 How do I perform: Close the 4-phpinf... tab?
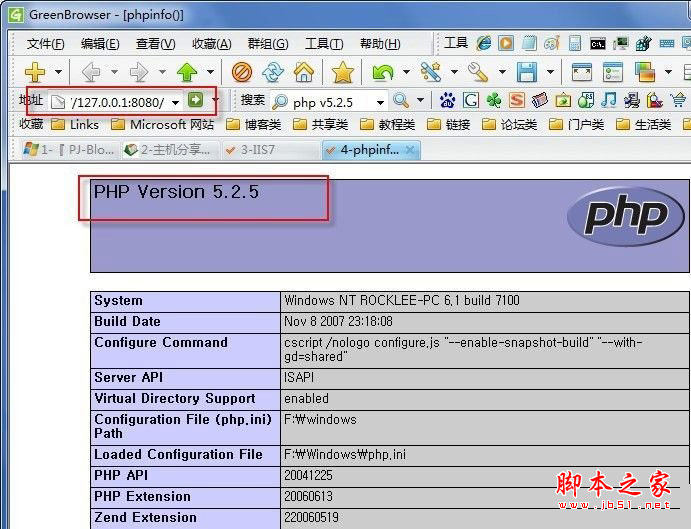pos(410,150)
